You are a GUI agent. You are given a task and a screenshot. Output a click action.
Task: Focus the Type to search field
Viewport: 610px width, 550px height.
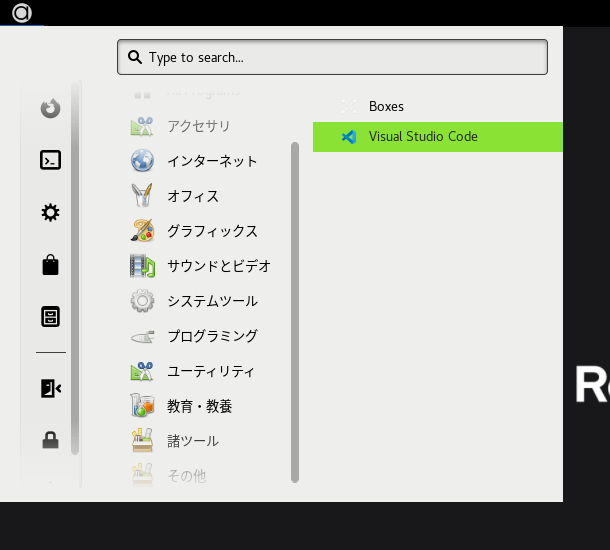click(332, 57)
